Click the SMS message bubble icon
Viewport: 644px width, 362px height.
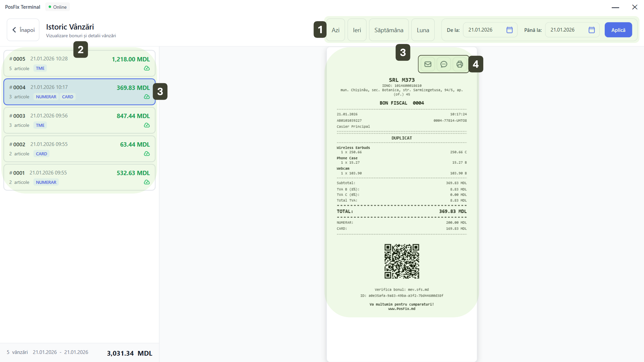[444, 64]
